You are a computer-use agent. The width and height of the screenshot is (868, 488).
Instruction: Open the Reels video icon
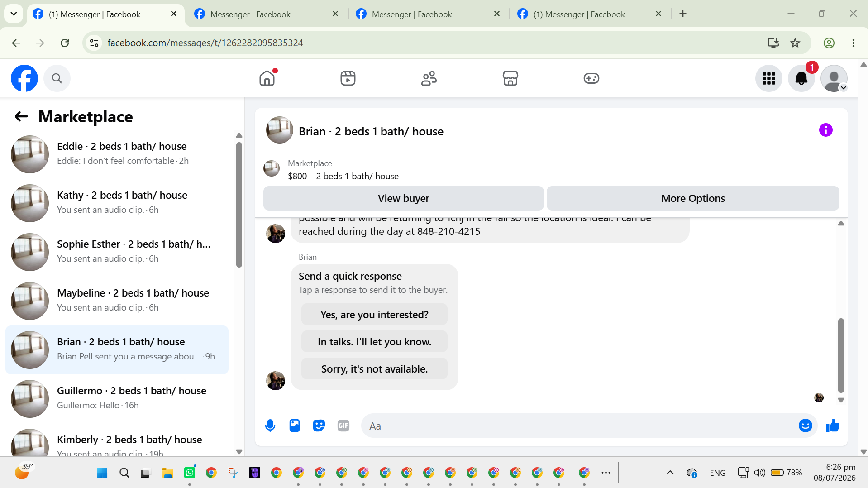[x=348, y=78]
